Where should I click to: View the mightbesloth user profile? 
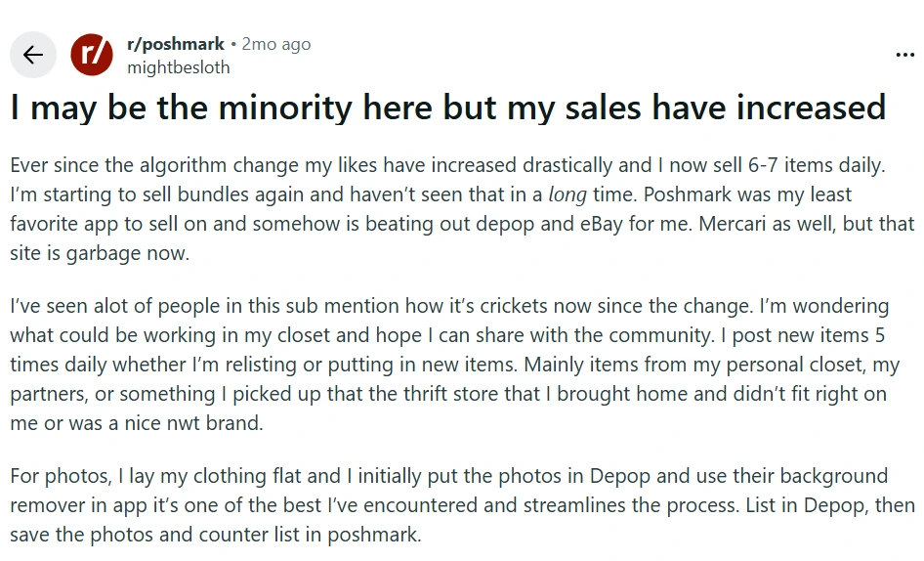pyautogui.click(x=179, y=67)
